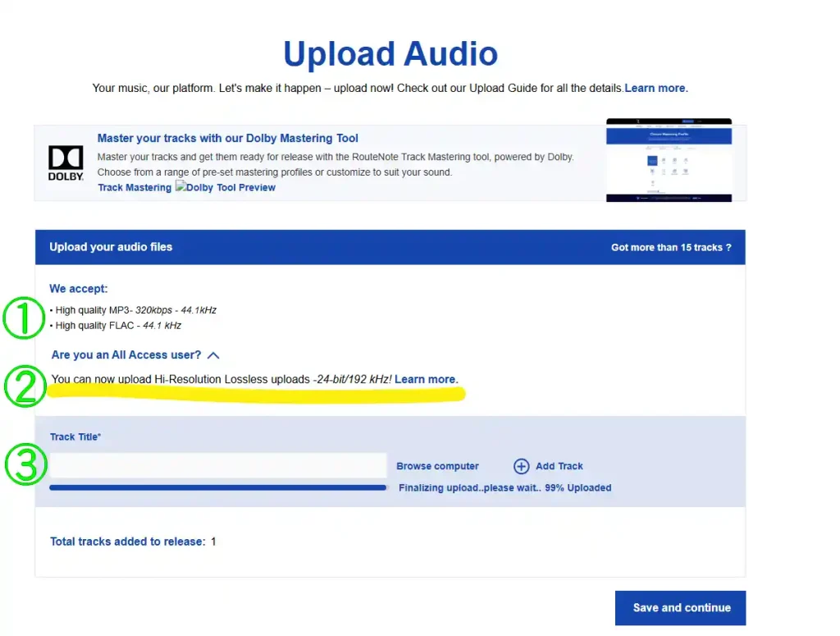This screenshot has width=840, height=636.
Task: Open the "Got more than 15 tracks ?" link
Action: (x=671, y=247)
